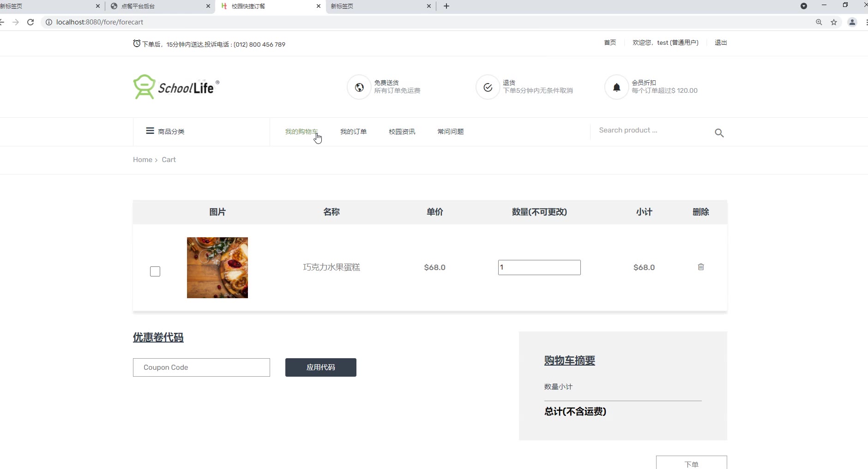Click the member discount bell icon
868x469 pixels.
point(616,87)
